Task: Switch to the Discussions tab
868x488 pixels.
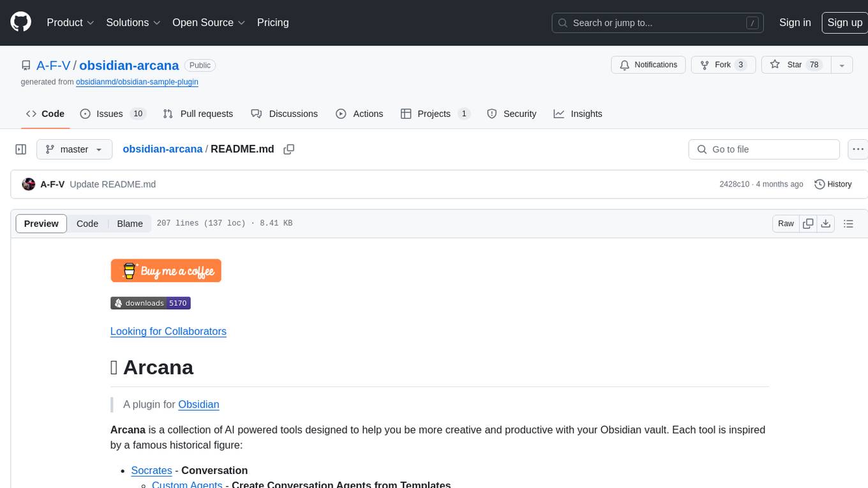Action: click(x=284, y=114)
